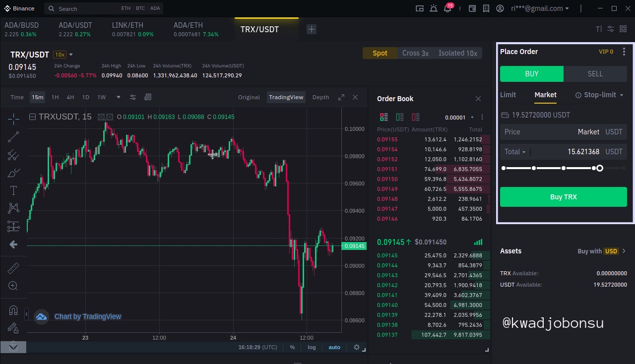
Task: Open the chart template list icon
Action: [148, 97]
